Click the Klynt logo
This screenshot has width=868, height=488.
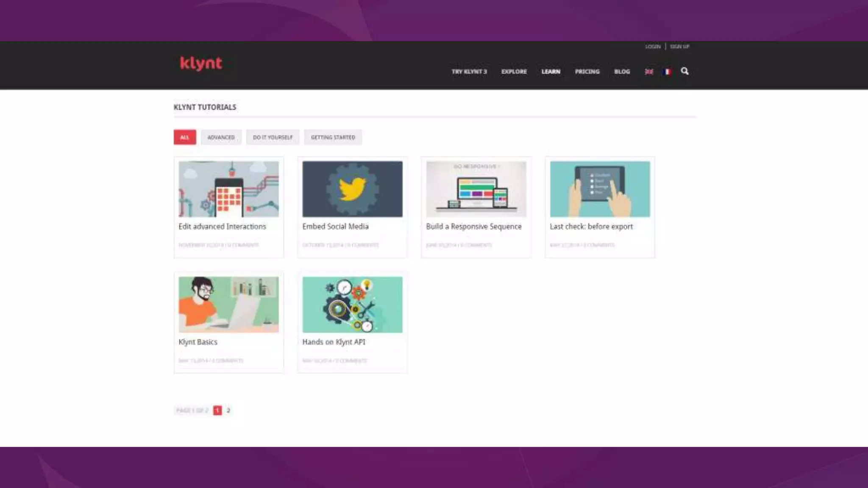pyautogui.click(x=201, y=63)
